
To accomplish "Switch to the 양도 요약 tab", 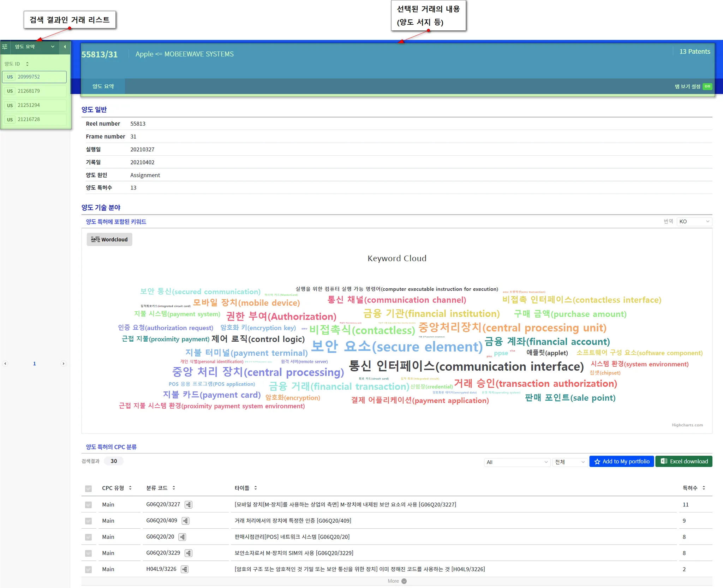I will tap(103, 86).
